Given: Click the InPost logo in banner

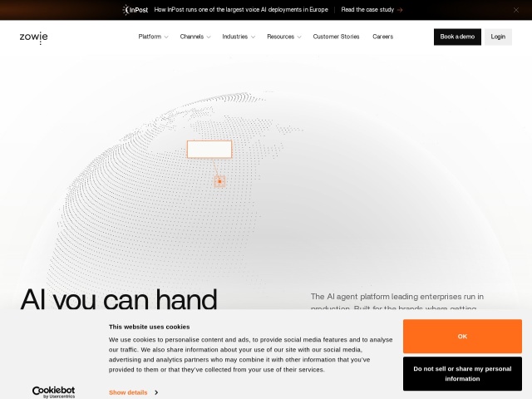Looking at the screenshot, I should coord(135,10).
